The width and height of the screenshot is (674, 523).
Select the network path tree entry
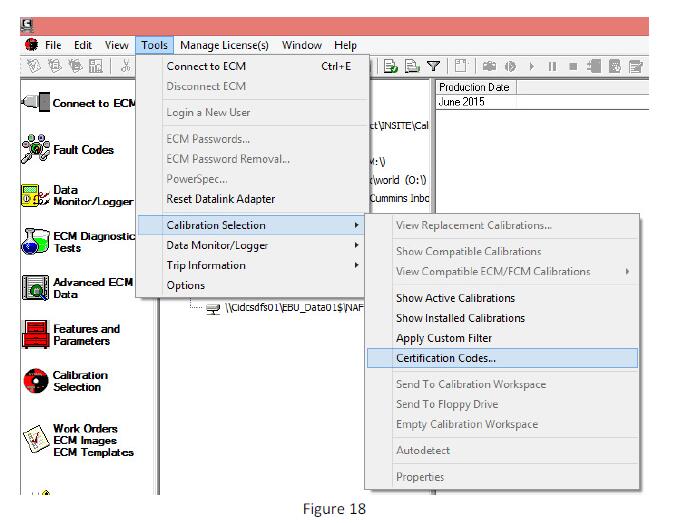pyautogui.click(x=294, y=308)
